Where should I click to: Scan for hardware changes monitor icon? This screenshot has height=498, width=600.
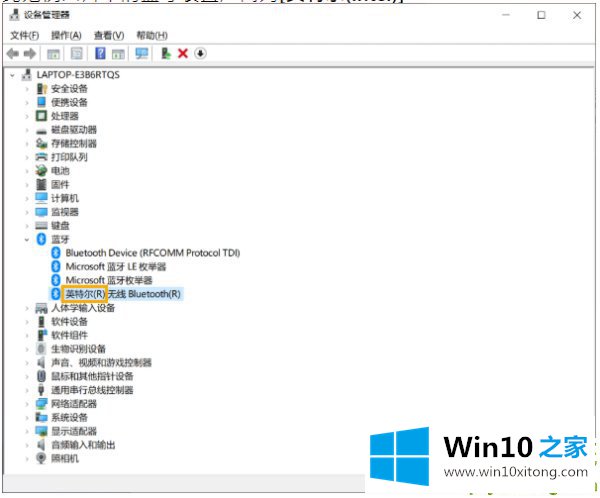tap(142, 53)
